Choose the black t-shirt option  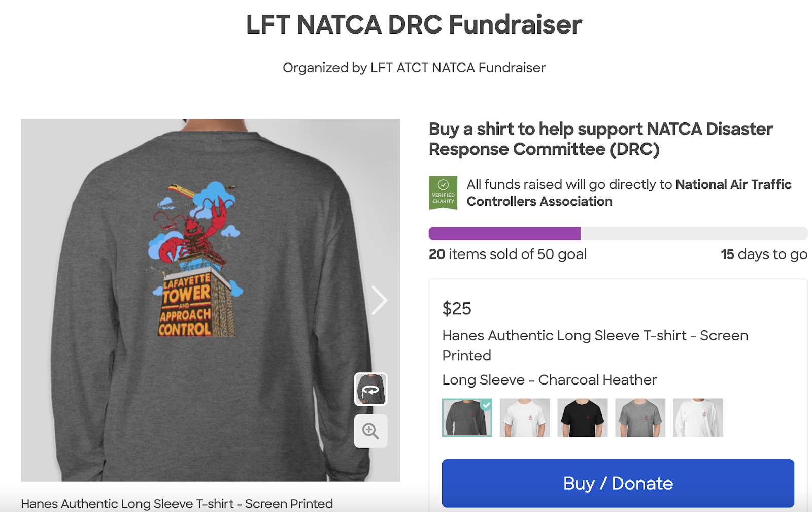583,418
